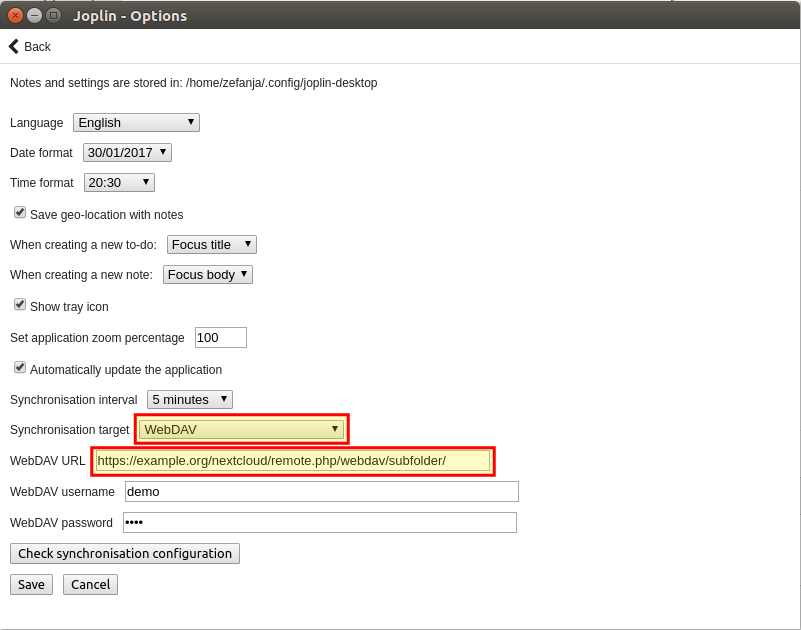Click Check synchronisation configuration button
Screen dimensions: 801x630
[x=125, y=554]
